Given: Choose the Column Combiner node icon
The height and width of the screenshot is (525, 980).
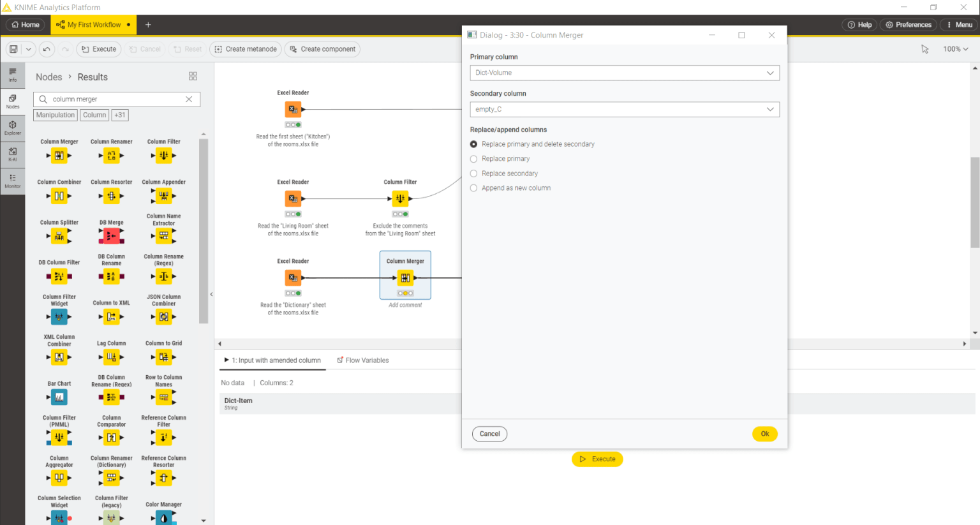Looking at the screenshot, I should coord(59,196).
